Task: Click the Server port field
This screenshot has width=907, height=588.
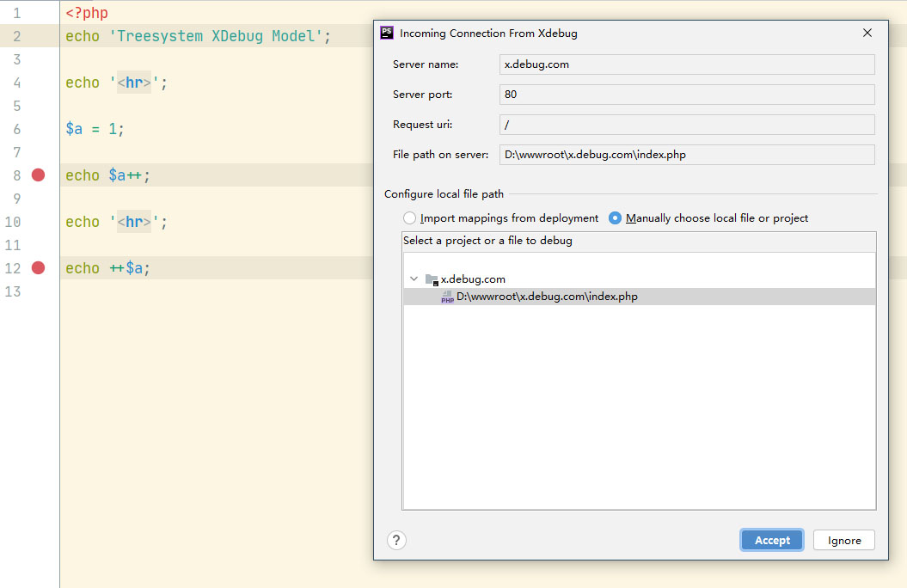Action: tap(686, 95)
